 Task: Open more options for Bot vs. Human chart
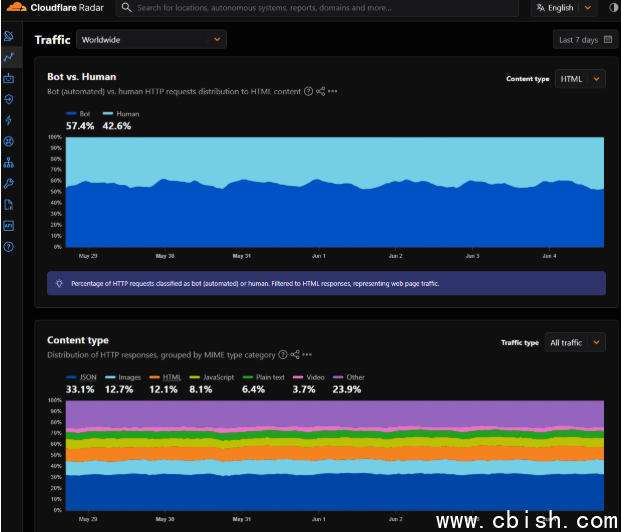(333, 92)
